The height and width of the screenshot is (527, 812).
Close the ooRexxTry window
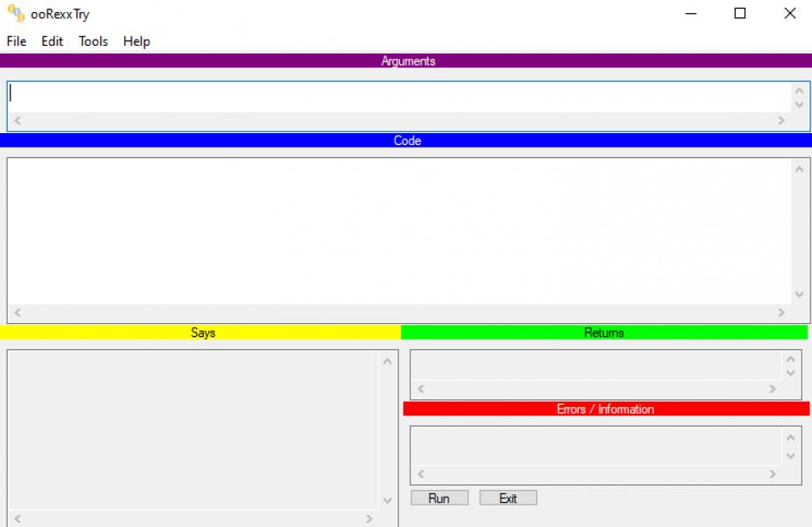pos(790,14)
